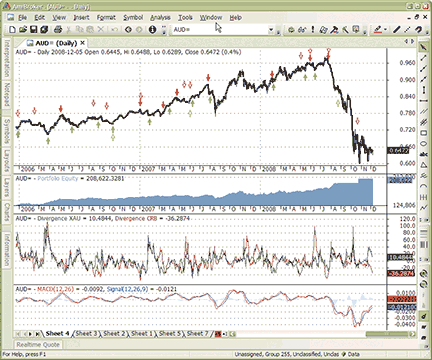Open the Help menu
This screenshot has height=360, width=432.
pos(236,17)
